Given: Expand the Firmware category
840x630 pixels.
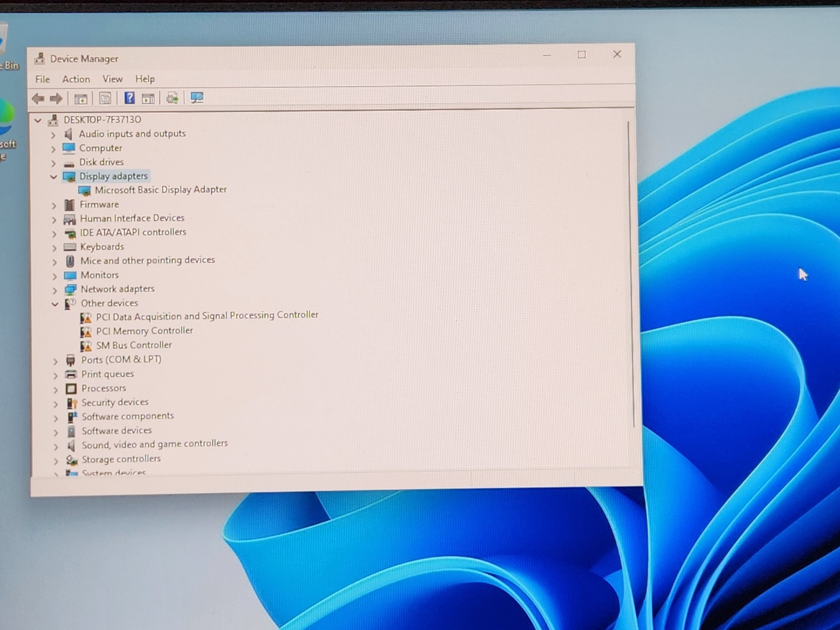Looking at the screenshot, I should [54, 205].
